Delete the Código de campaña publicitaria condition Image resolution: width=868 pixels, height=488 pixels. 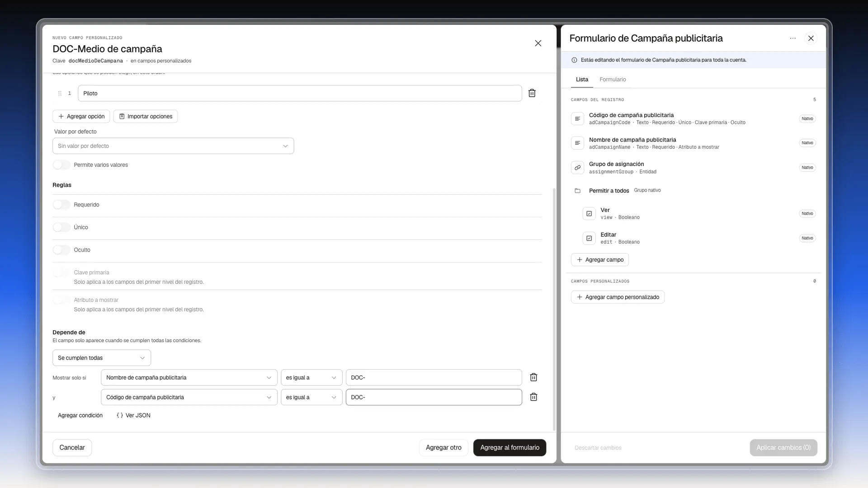(x=533, y=397)
